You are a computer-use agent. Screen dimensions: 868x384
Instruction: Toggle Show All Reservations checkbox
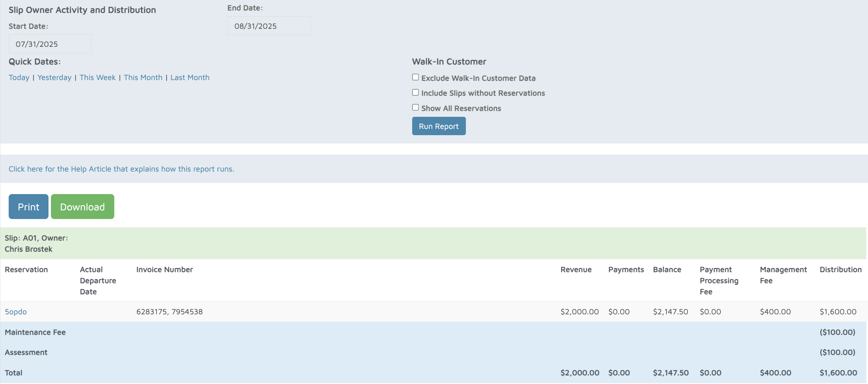click(x=415, y=107)
